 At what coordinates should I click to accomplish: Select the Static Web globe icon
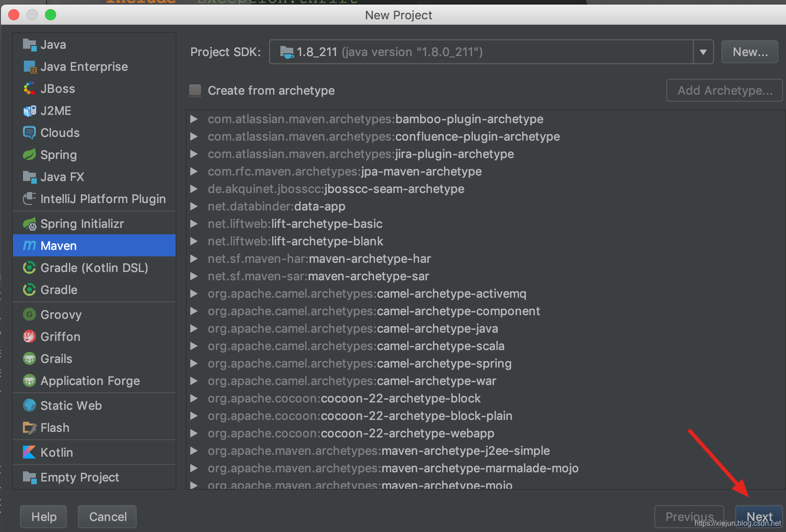tap(29, 406)
